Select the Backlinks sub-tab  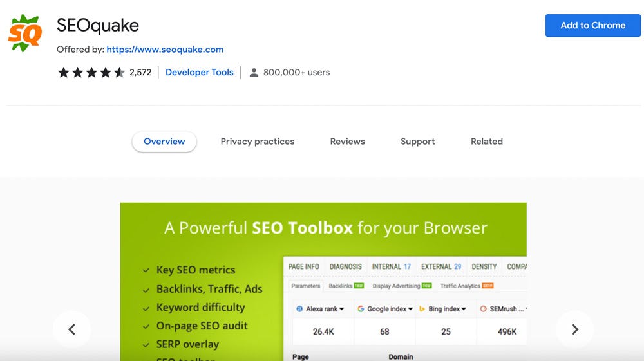[x=346, y=286]
